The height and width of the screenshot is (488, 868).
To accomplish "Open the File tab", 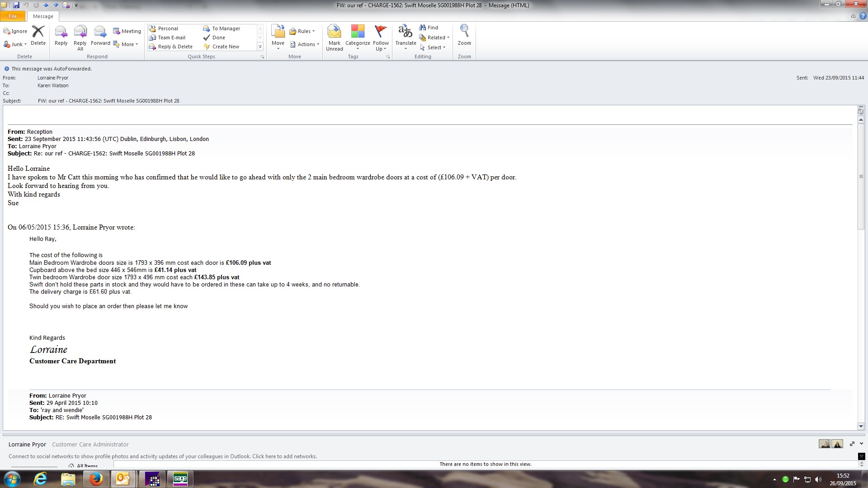I will [x=13, y=16].
